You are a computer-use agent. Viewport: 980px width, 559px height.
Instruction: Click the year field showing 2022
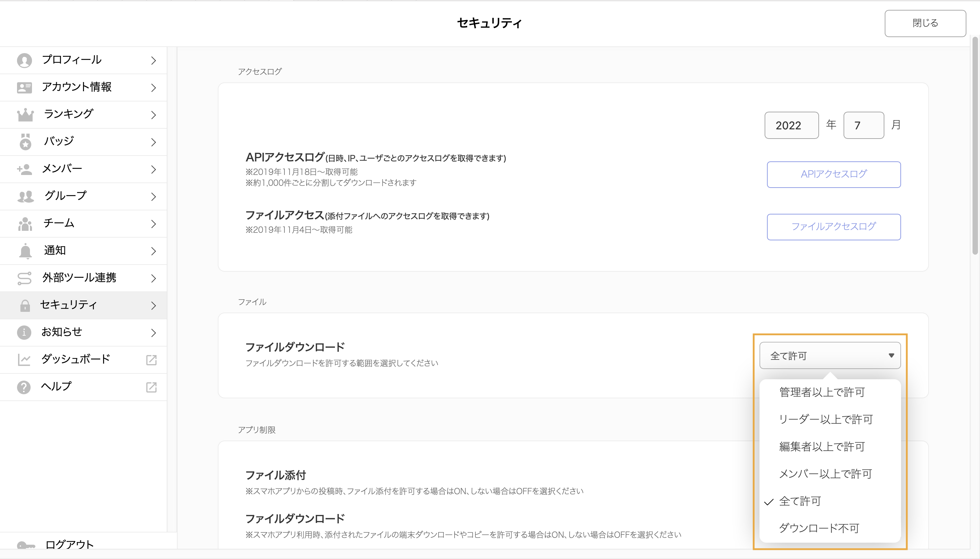791,125
